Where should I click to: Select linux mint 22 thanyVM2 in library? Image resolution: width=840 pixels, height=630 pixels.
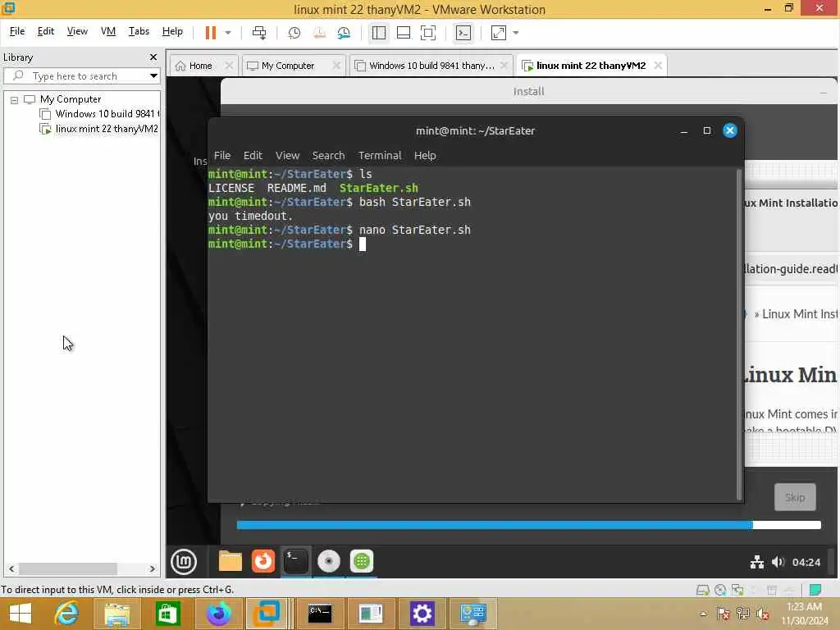click(99, 129)
